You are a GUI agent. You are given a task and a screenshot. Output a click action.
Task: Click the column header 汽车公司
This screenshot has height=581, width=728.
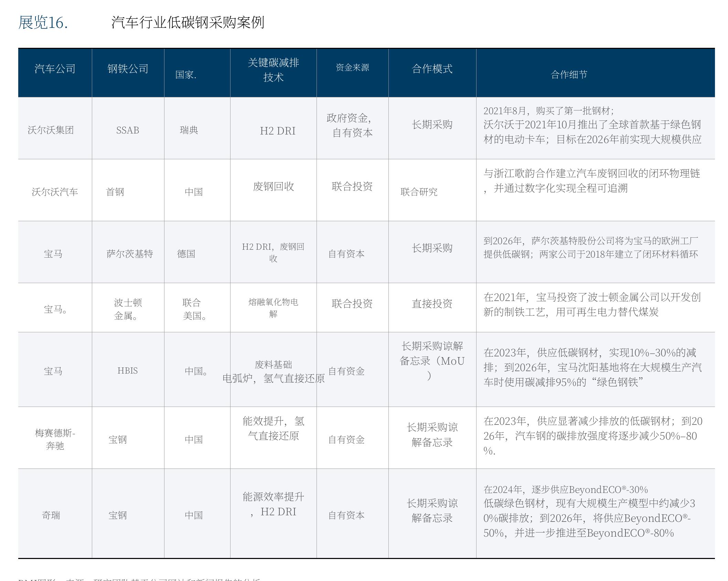click(55, 69)
